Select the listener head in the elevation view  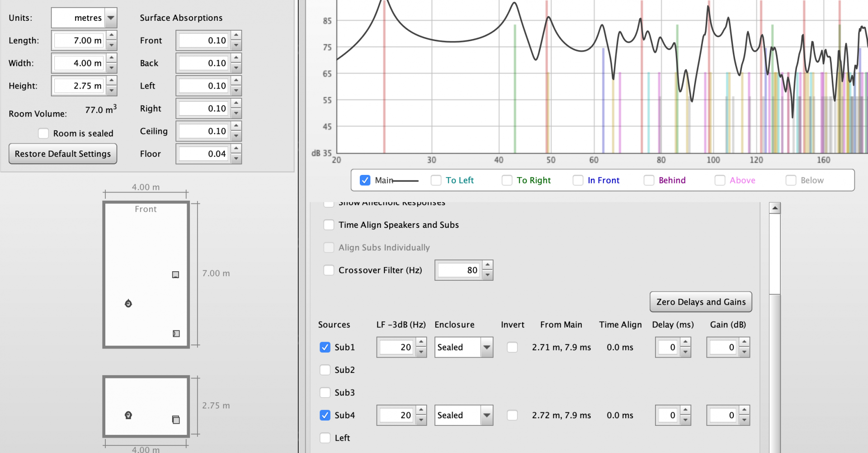(x=128, y=415)
